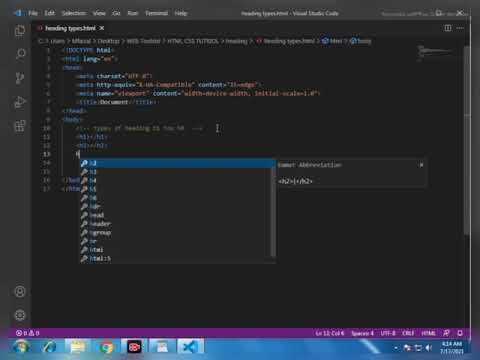Click the notifications bell in status bar
Image resolution: width=480 pixels, height=360 pixels.
[460, 333]
